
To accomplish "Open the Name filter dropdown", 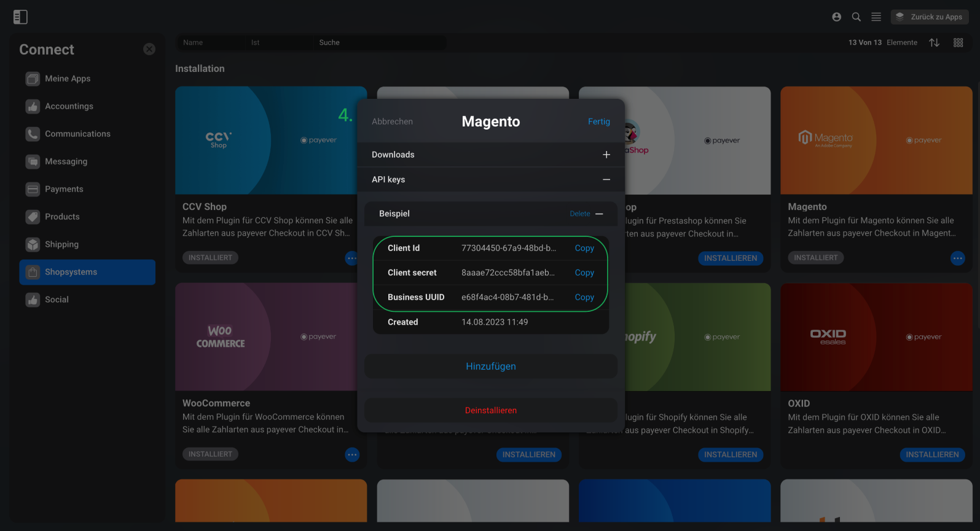I will 211,42.
